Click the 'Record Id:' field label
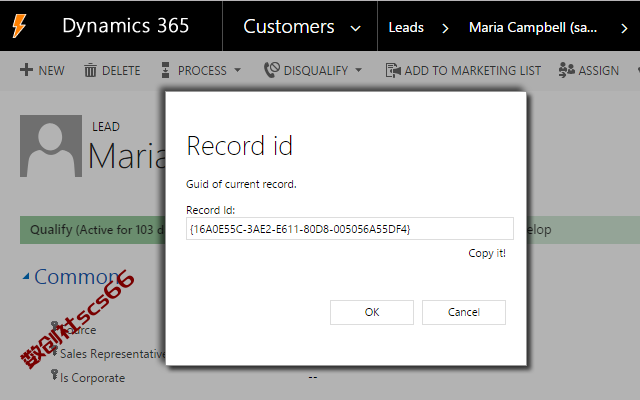Viewport: 640px width, 400px height. (x=211, y=210)
